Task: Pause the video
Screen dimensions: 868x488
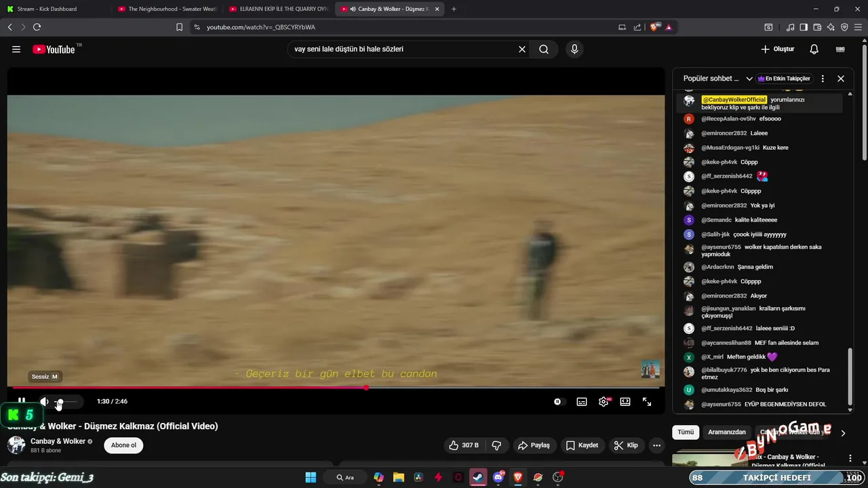Action: pyautogui.click(x=22, y=402)
